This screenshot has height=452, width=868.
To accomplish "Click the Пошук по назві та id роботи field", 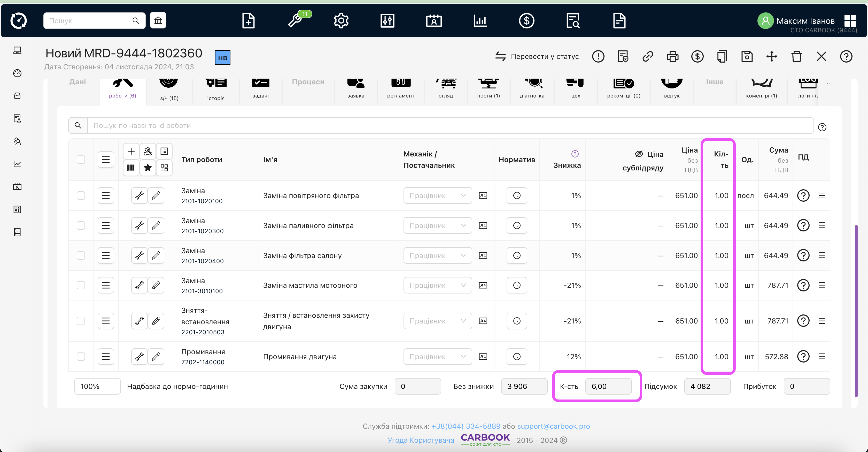I will coord(450,125).
